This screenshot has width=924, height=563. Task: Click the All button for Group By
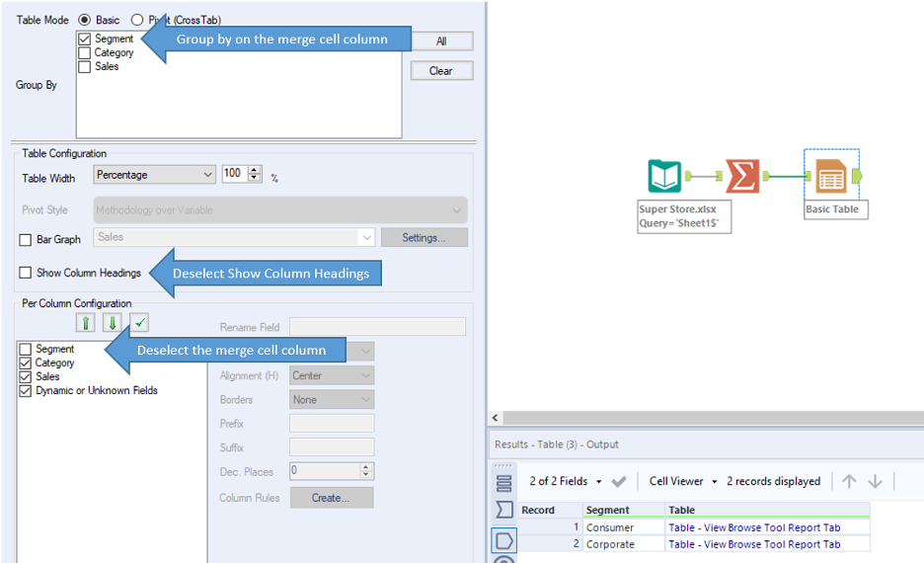pyautogui.click(x=441, y=41)
